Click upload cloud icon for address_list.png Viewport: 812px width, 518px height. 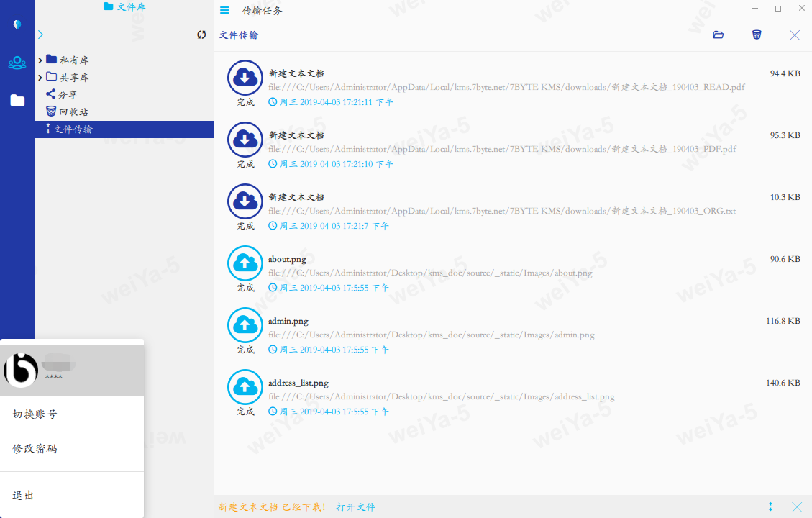[x=245, y=387]
